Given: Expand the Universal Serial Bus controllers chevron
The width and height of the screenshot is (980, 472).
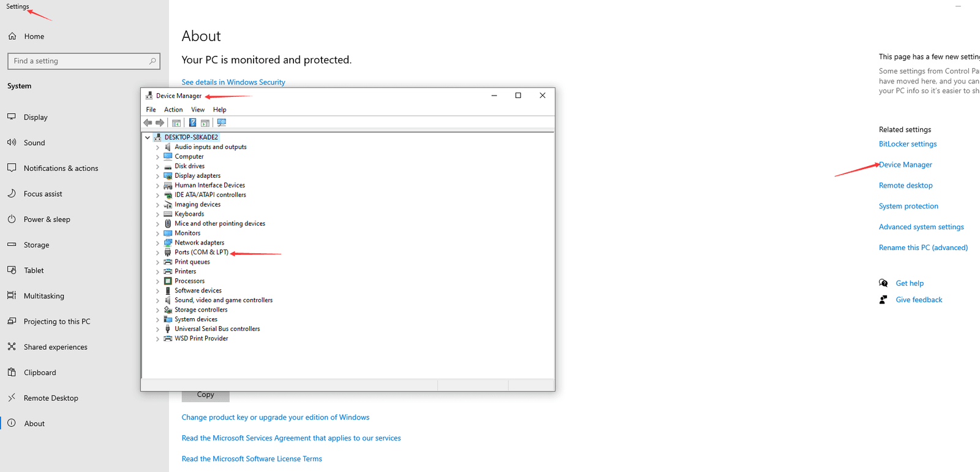Looking at the screenshot, I should tap(157, 329).
